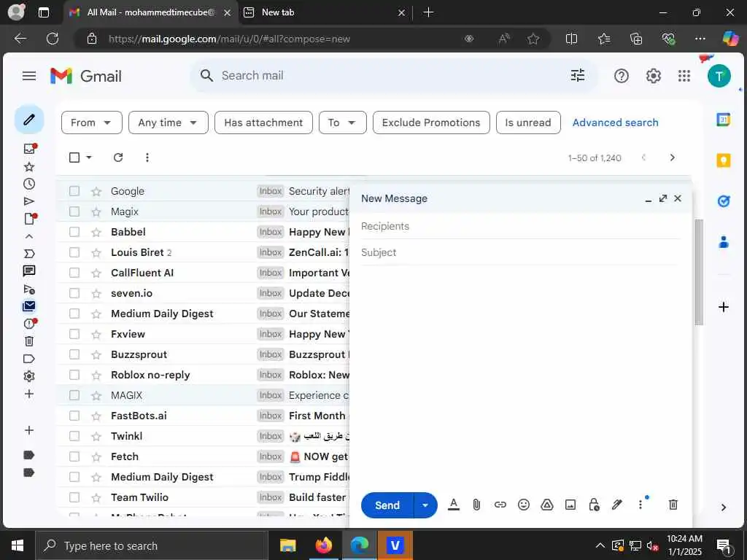
Task: Star the Buzzsprout email
Action: point(96,355)
